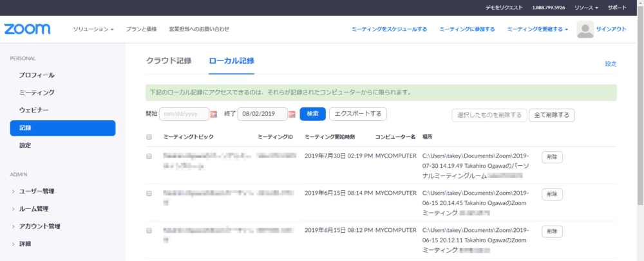The width and height of the screenshot is (644, 261).
Task: Click the エクスポートする button
Action: click(x=357, y=114)
